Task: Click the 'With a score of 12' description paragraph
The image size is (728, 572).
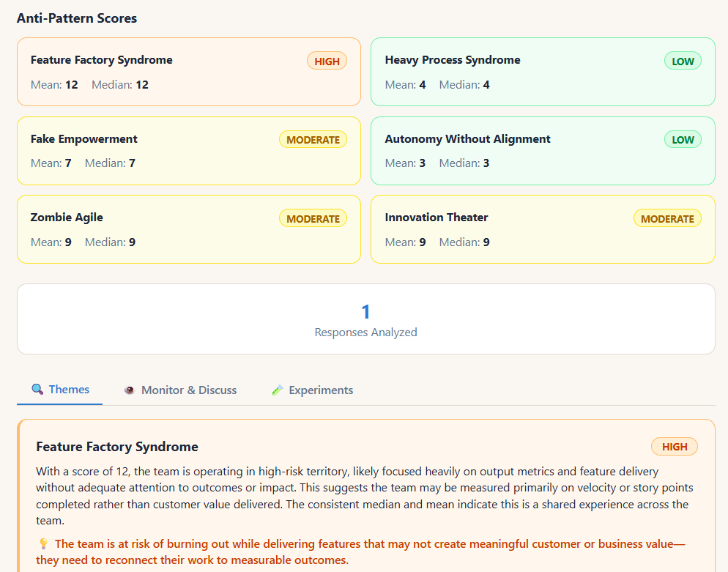Action: [365, 496]
